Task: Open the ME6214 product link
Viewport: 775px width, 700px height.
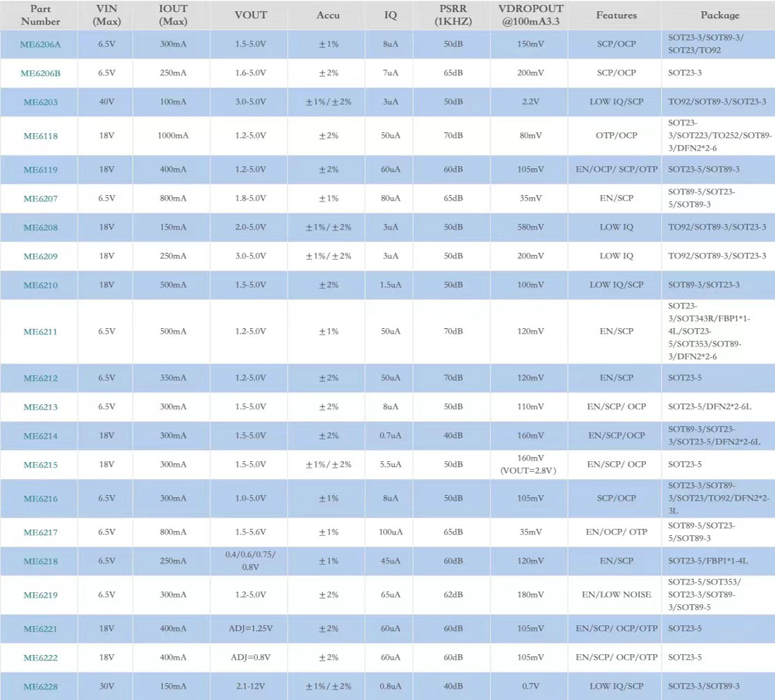Action: point(40,436)
